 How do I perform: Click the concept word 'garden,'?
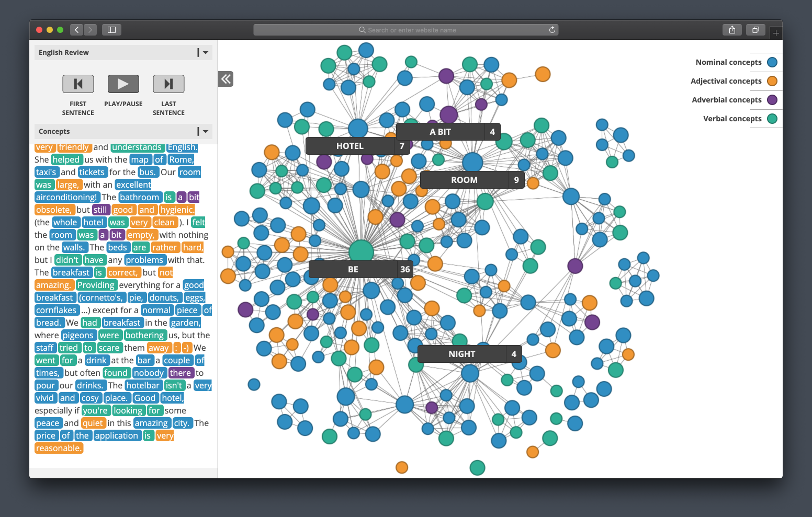click(185, 323)
